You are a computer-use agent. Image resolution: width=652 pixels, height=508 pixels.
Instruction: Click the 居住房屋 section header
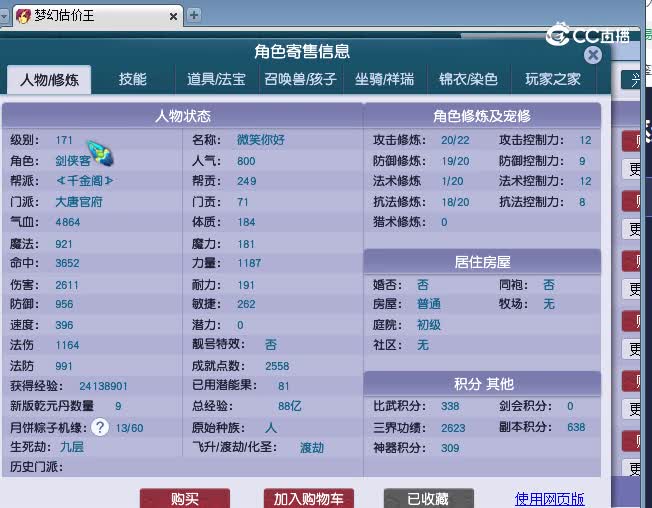[482, 262]
